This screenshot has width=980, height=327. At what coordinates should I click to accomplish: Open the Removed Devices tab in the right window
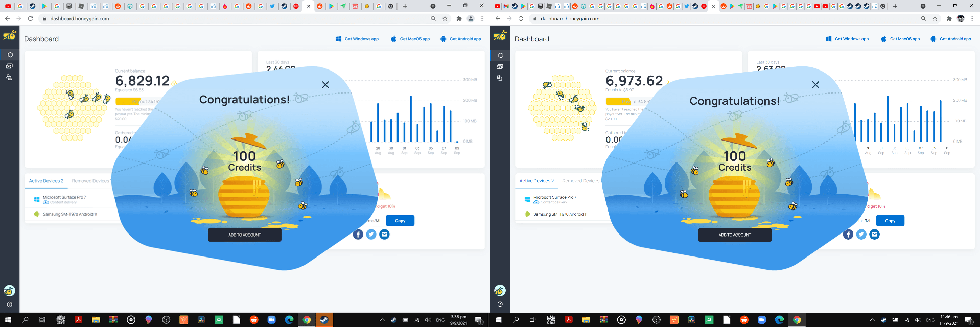(581, 181)
